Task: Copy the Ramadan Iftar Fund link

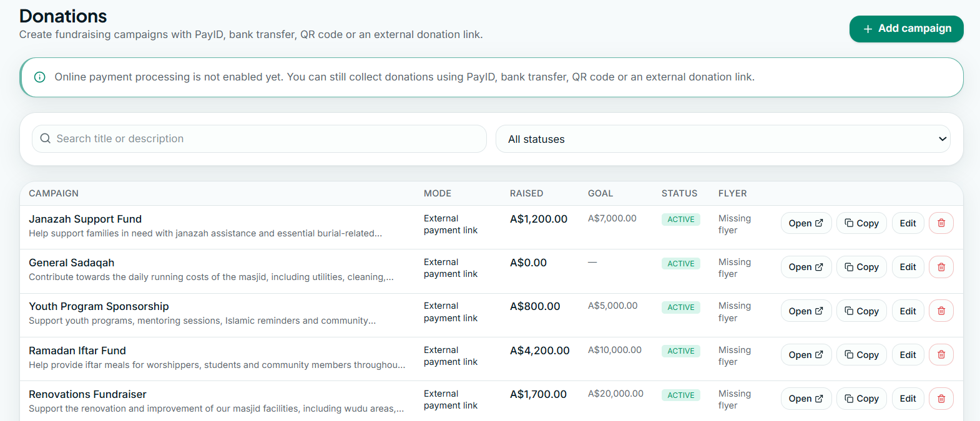Action: pos(861,355)
